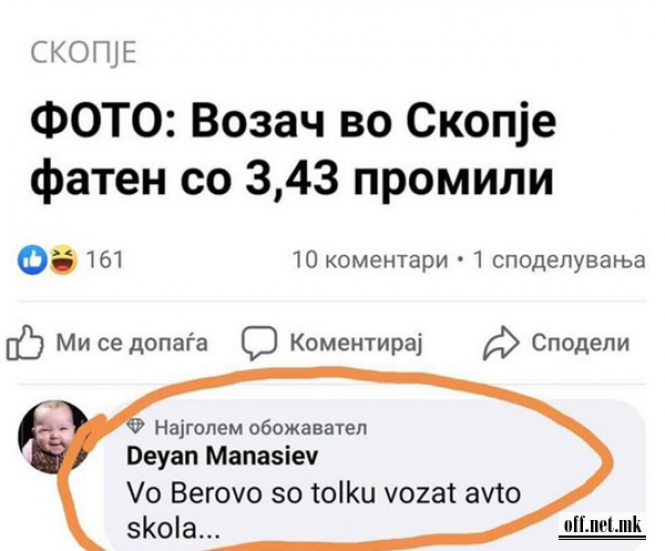Tap the speech bubble comment icon

pyautogui.click(x=259, y=343)
